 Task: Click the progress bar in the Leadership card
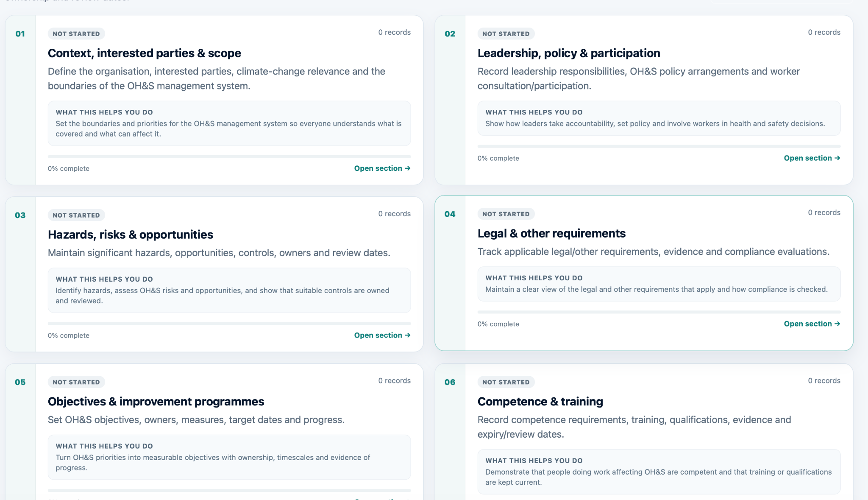(x=659, y=147)
